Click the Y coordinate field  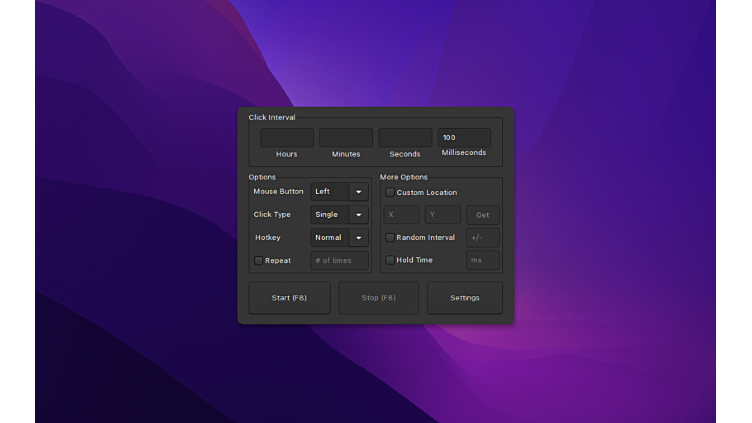[443, 215]
